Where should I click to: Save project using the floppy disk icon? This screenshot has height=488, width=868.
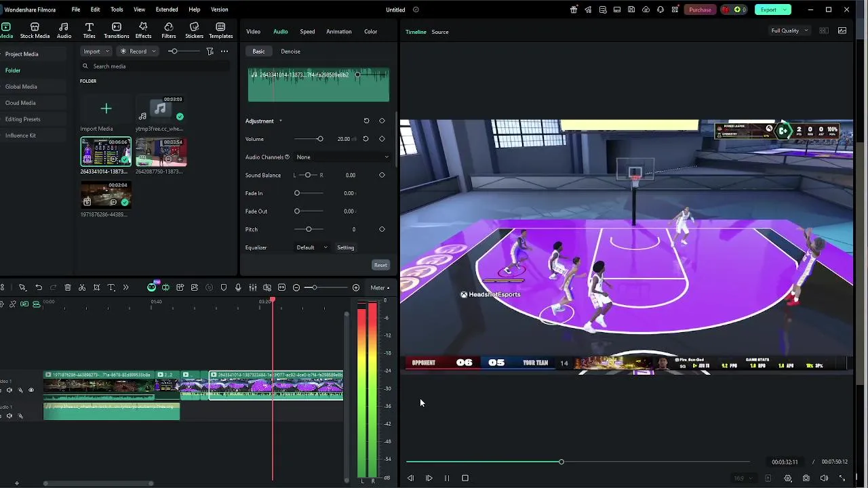(x=631, y=9)
